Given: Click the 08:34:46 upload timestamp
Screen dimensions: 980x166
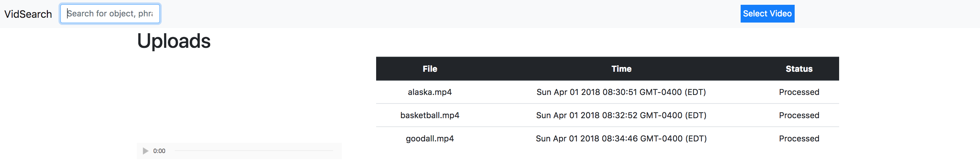Looking at the screenshot, I should point(621,138).
